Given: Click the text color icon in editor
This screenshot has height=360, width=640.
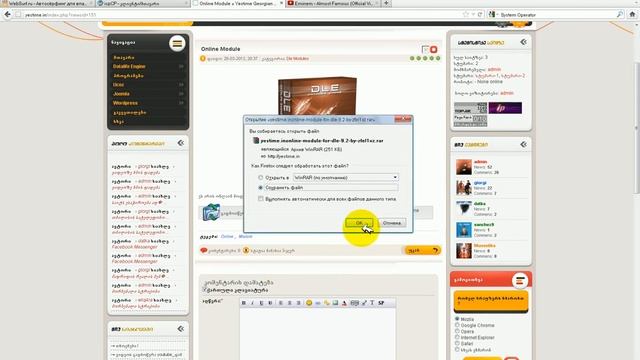Looking at the screenshot, I should [344, 303].
